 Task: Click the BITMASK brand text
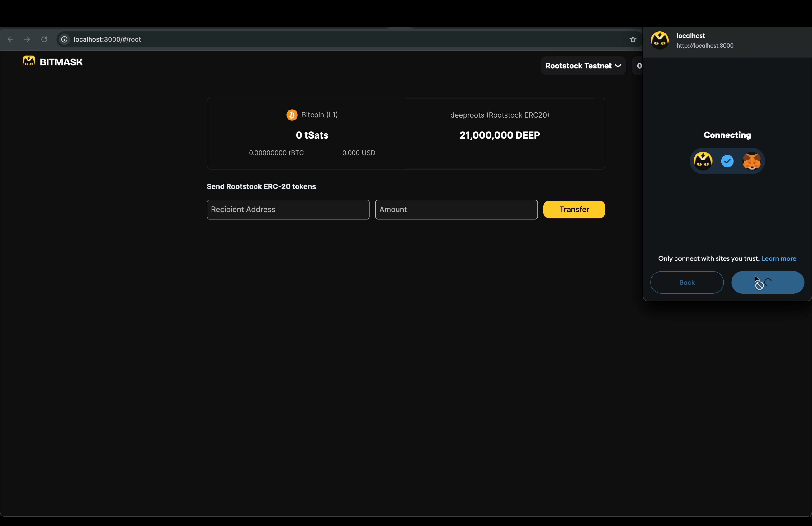coord(61,62)
